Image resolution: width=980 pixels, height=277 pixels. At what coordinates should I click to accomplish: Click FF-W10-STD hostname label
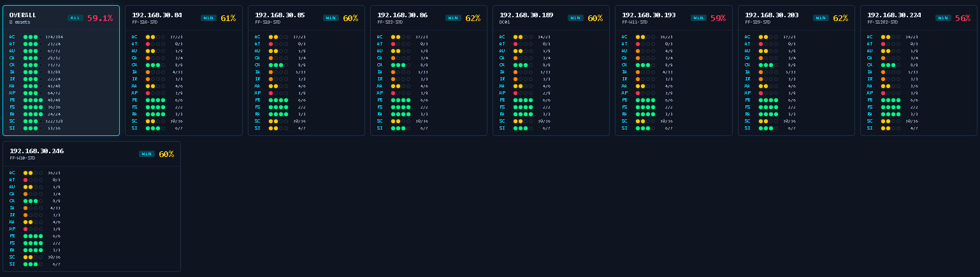22,158
